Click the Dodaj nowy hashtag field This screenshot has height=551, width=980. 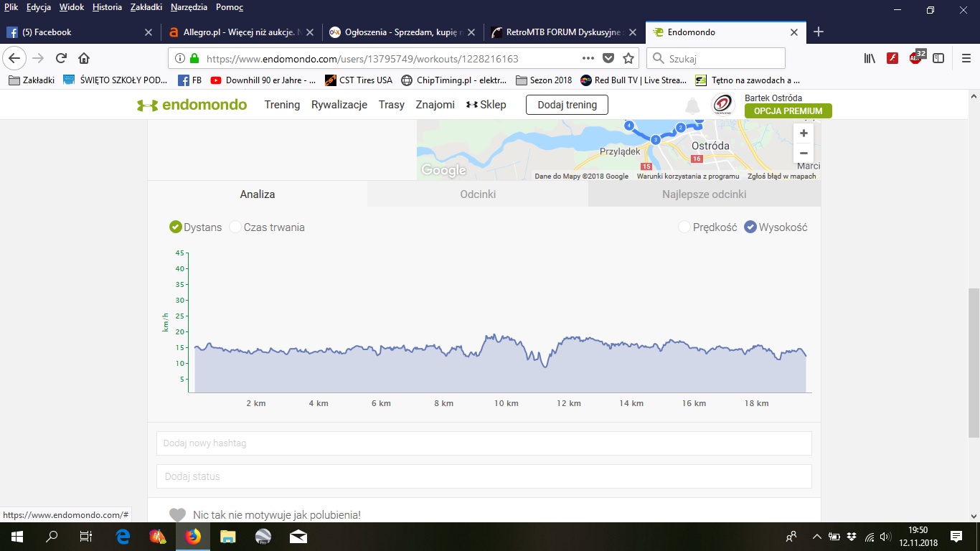pyautogui.click(x=484, y=443)
